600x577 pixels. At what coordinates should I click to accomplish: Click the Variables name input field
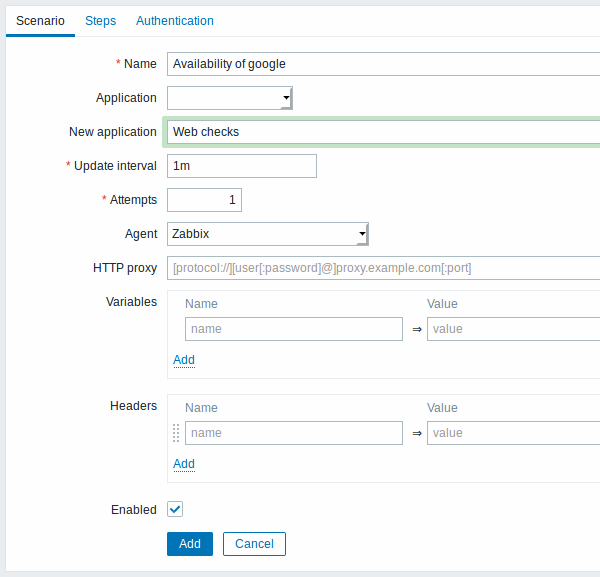294,329
